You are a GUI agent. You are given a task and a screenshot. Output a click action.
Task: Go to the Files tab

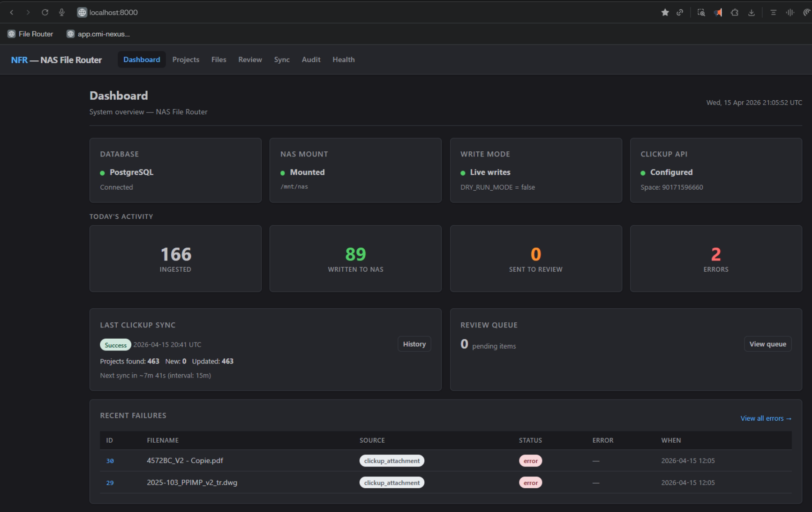point(218,59)
